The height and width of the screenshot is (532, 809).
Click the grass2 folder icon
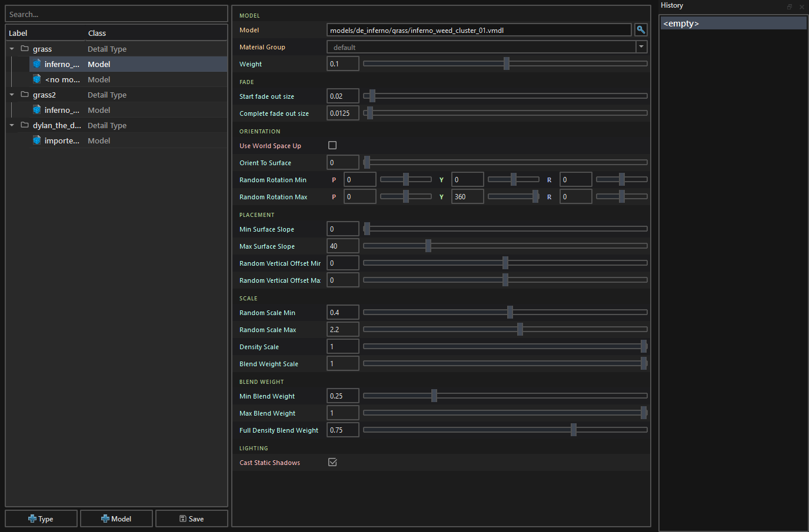point(25,95)
